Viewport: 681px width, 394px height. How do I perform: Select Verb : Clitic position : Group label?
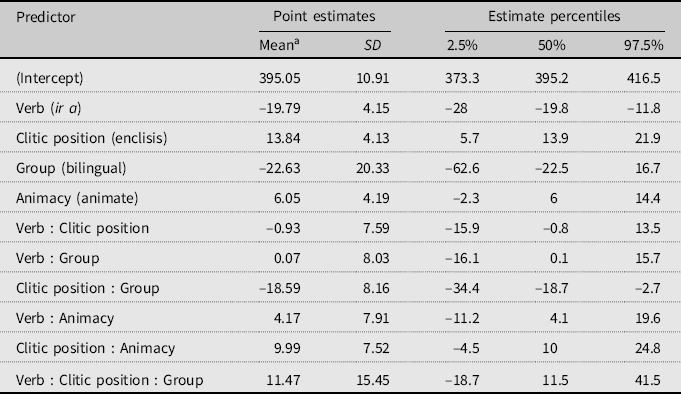tap(110, 380)
